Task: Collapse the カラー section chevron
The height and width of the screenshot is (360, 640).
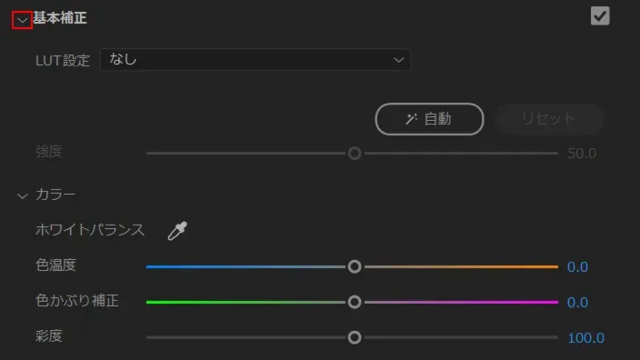Action: click(22, 196)
